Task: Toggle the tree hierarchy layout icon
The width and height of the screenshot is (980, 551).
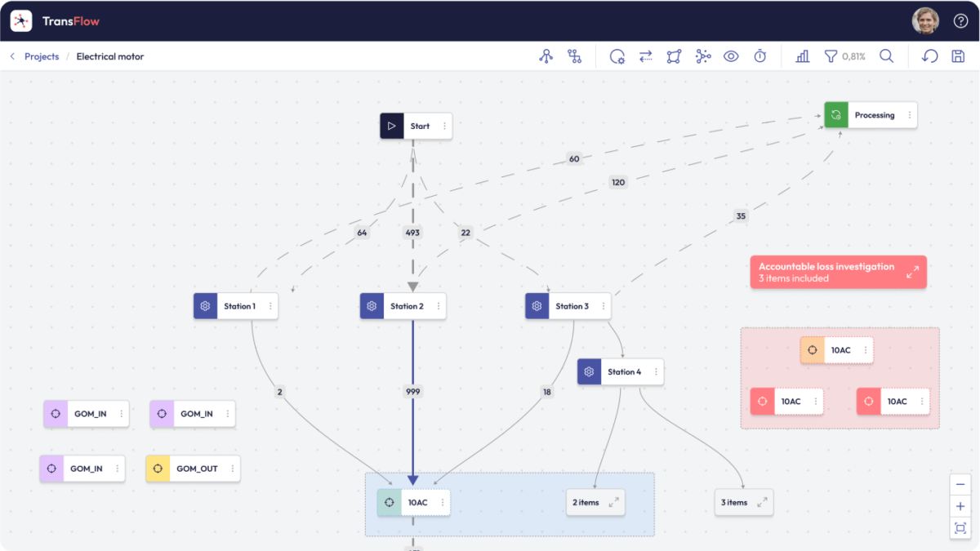Action: pyautogui.click(x=575, y=56)
